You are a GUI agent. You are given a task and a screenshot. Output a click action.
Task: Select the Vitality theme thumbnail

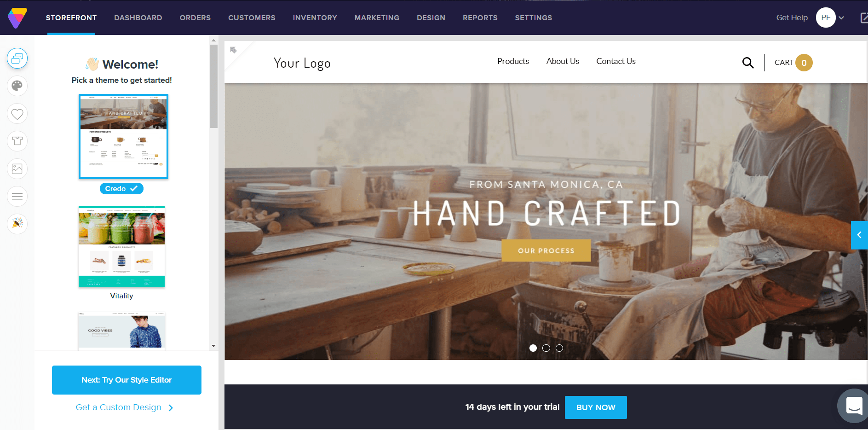pos(121,247)
